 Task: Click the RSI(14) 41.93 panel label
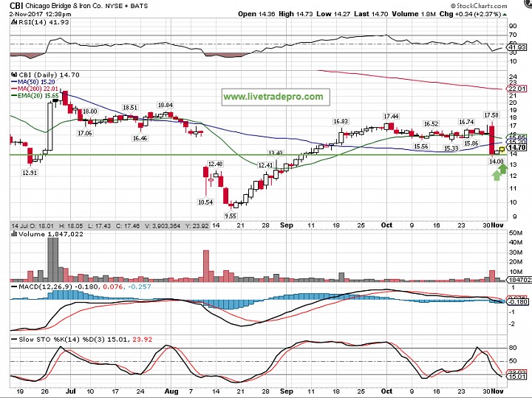[x=43, y=22]
